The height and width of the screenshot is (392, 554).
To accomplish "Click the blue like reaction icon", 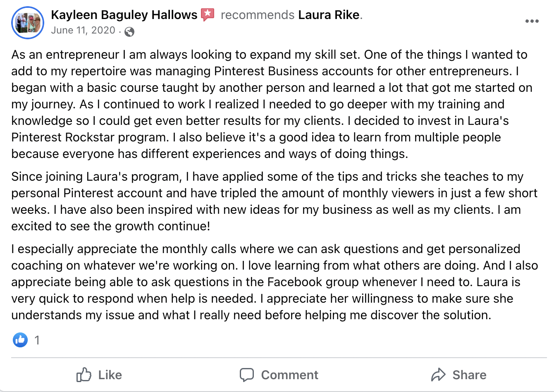I will click(x=20, y=340).
